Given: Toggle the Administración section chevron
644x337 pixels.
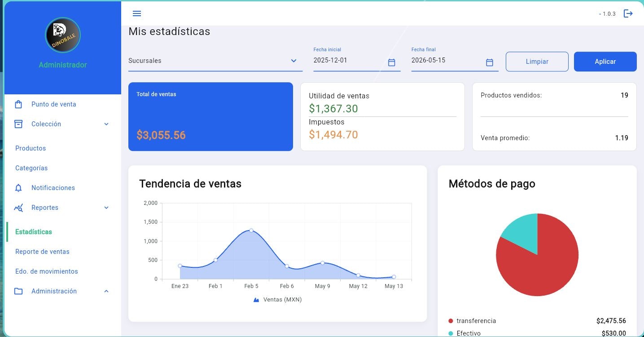Looking at the screenshot, I should coord(106,291).
